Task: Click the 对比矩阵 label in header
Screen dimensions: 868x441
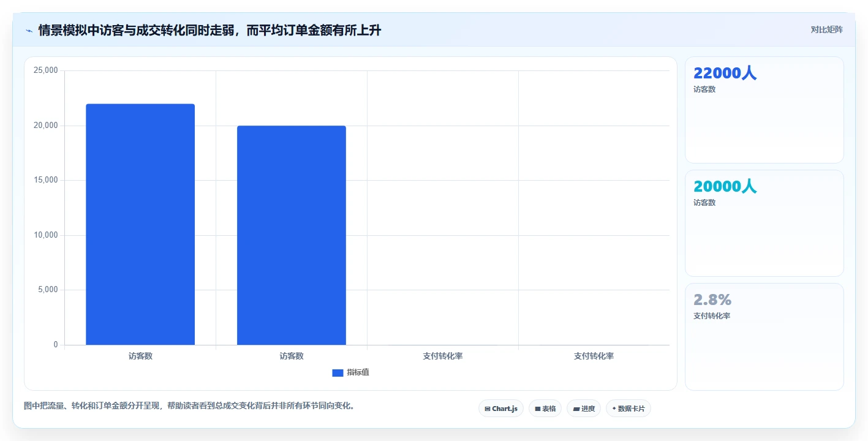Action: tap(827, 29)
